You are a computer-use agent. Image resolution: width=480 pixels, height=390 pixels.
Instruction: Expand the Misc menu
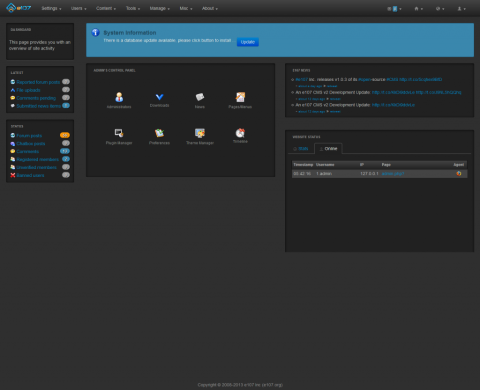(186, 8)
